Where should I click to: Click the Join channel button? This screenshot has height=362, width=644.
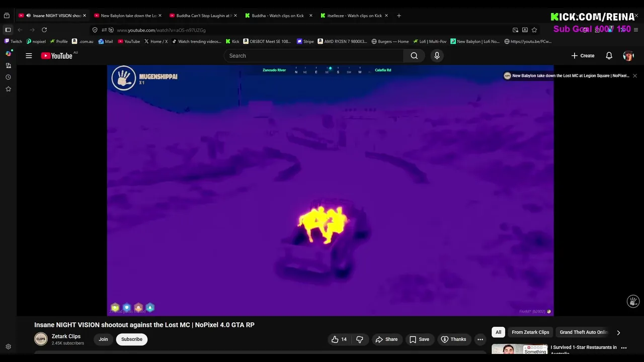(103, 339)
